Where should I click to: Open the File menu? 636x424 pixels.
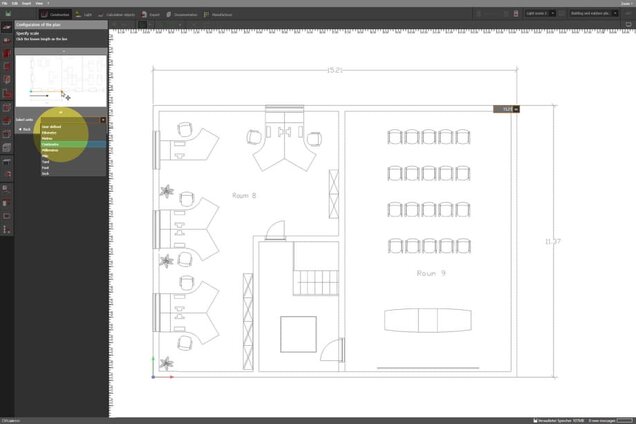click(5, 4)
